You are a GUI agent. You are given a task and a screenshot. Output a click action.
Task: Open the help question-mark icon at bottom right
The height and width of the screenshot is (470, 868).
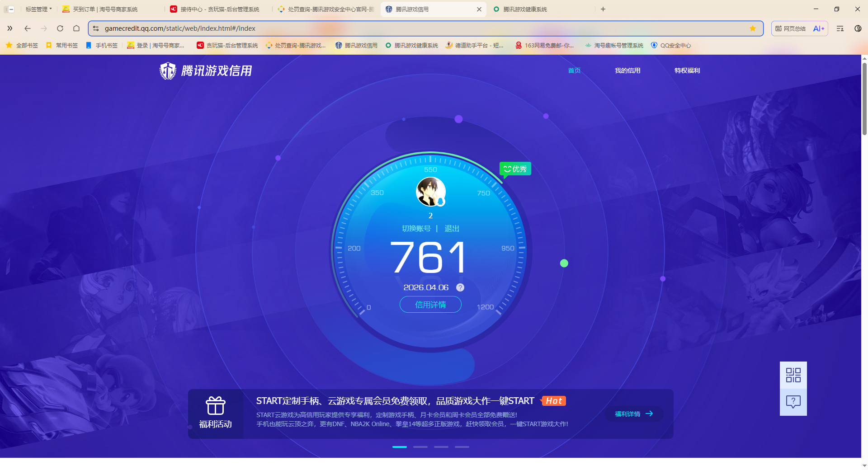(x=793, y=401)
